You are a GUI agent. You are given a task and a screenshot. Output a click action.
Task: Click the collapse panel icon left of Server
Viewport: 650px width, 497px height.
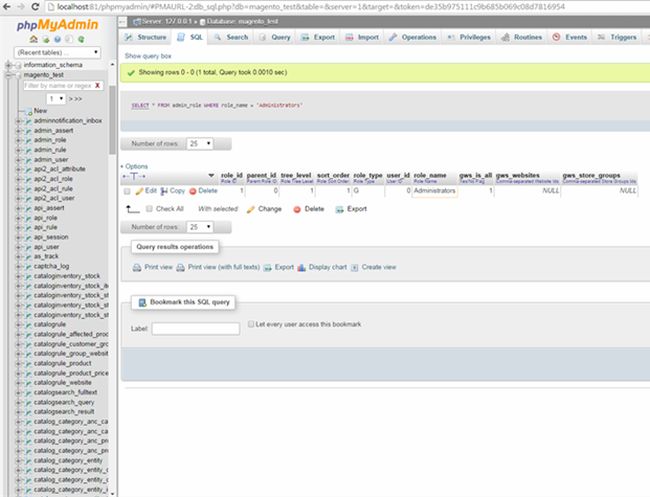(x=122, y=22)
